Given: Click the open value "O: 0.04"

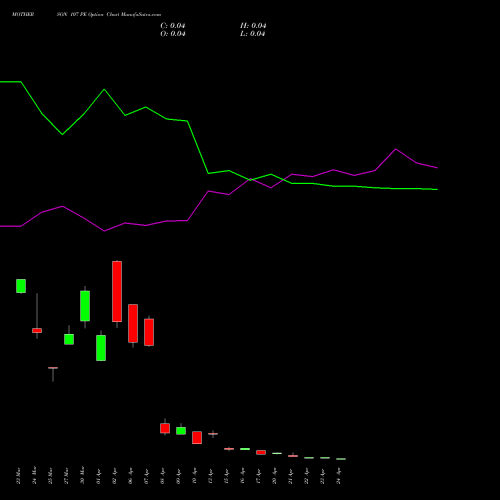Looking at the screenshot, I should (x=173, y=34).
